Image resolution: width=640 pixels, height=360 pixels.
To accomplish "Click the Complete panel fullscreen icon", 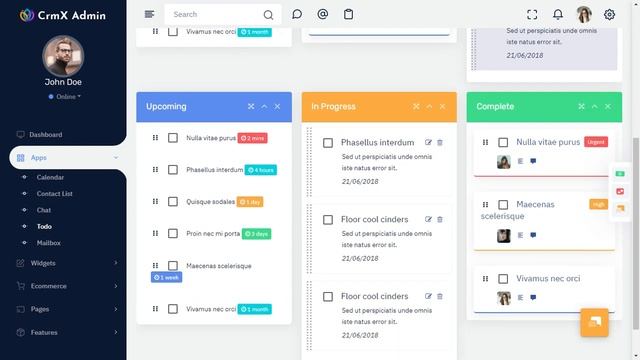I will tap(581, 107).
